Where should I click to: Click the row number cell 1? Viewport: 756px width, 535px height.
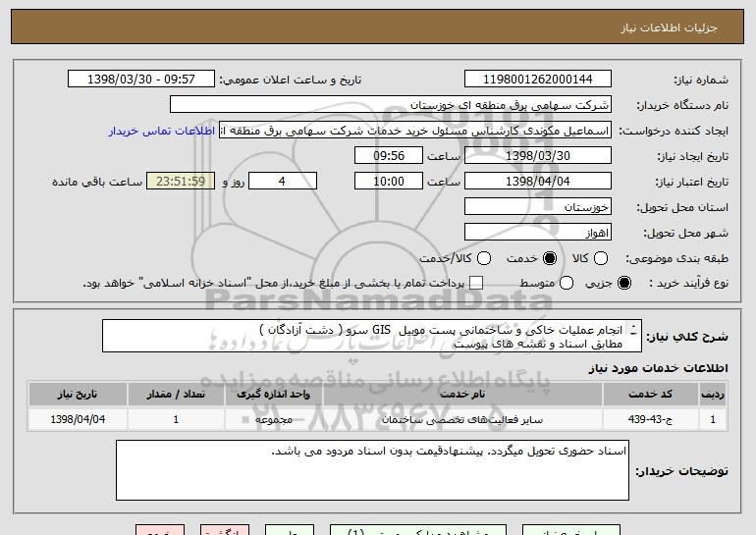(x=713, y=419)
